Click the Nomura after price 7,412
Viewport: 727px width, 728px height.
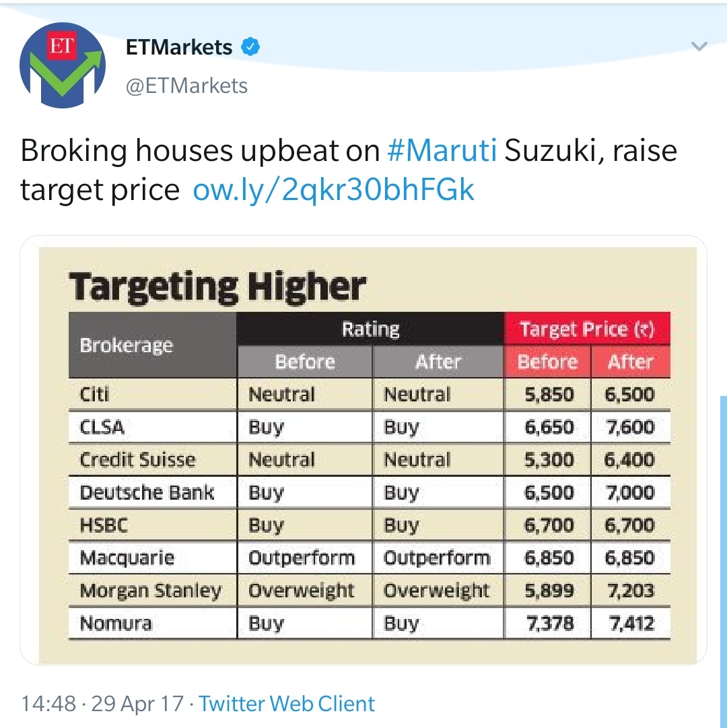[631, 623]
